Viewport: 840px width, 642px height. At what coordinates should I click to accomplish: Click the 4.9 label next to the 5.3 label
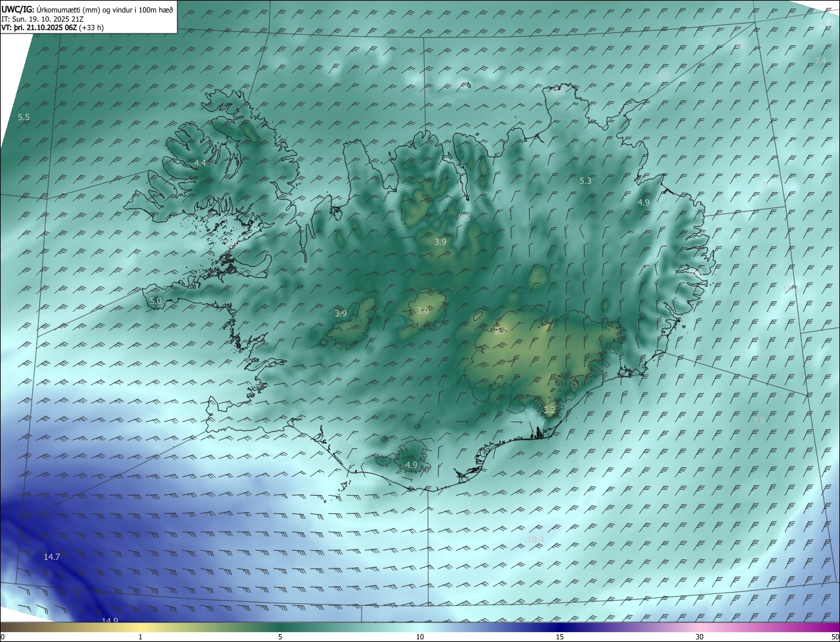pyautogui.click(x=644, y=203)
